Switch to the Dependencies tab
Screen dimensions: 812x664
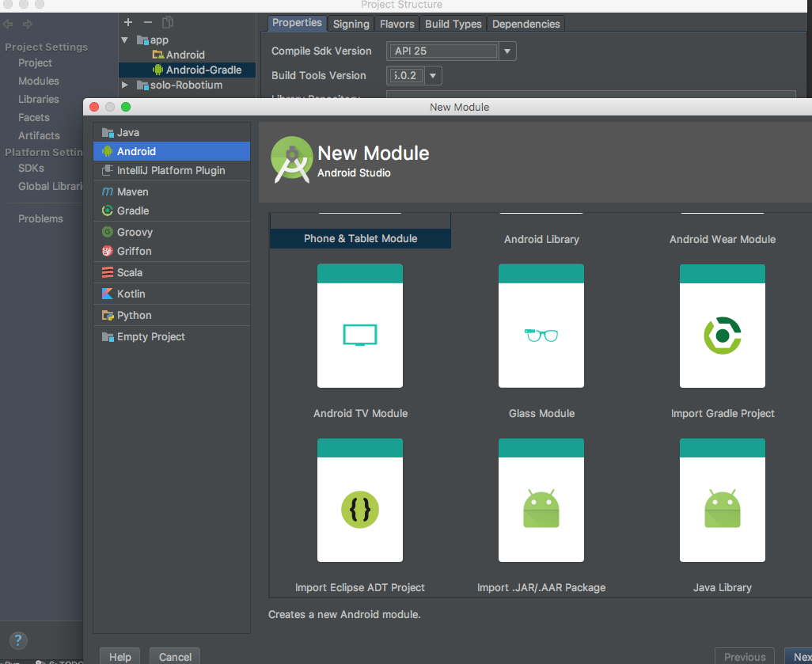click(x=526, y=24)
